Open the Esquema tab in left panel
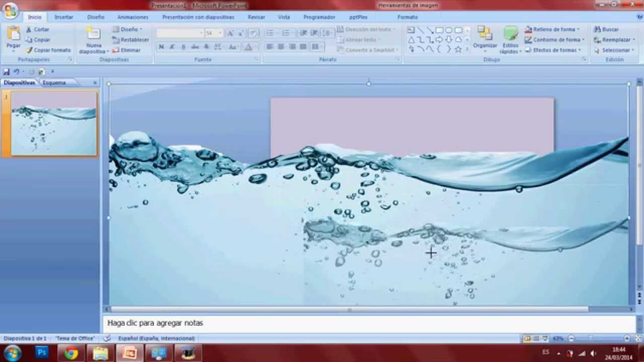This screenshot has height=362, width=644. (x=55, y=82)
